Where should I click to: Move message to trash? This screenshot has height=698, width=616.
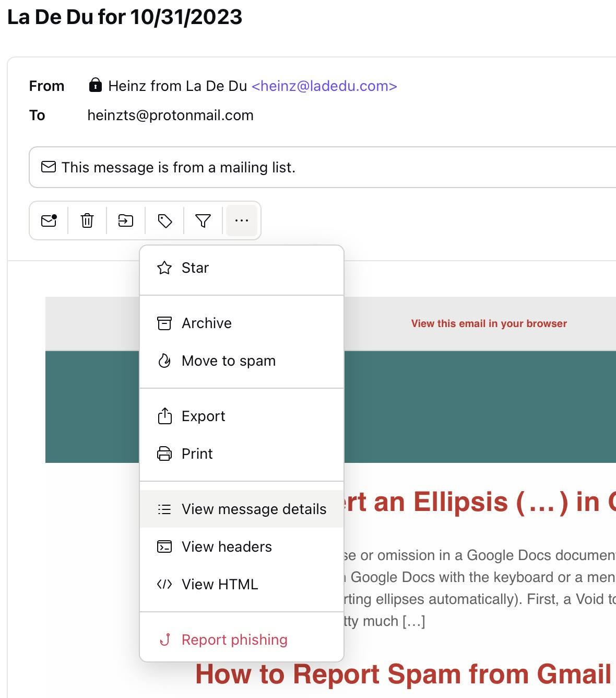point(87,220)
